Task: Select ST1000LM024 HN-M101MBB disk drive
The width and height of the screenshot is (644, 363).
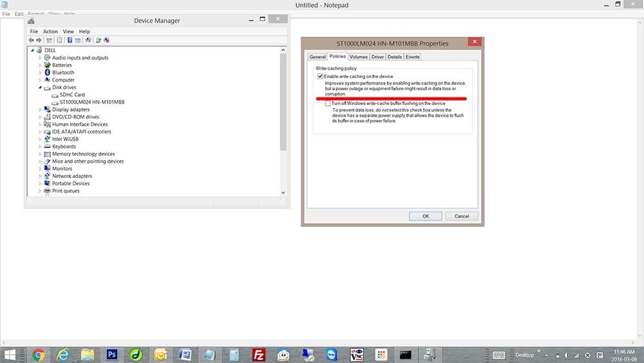Action: (x=92, y=102)
